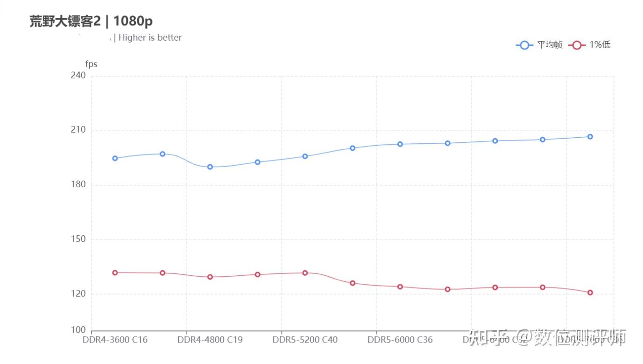Select the red data point above DDR5-5200 C40

point(305,273)
